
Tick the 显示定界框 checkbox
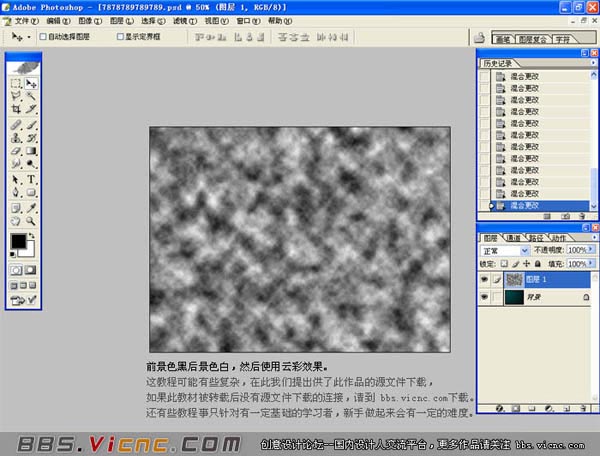120,37
